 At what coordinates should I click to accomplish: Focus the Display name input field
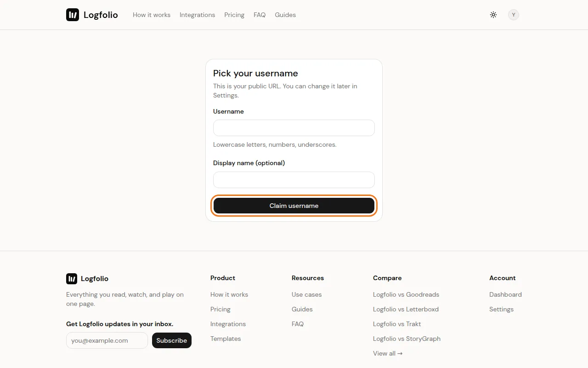pos(294,180)
